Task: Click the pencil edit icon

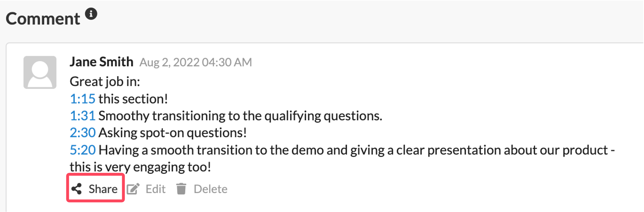Action: (x=133, y=189)
